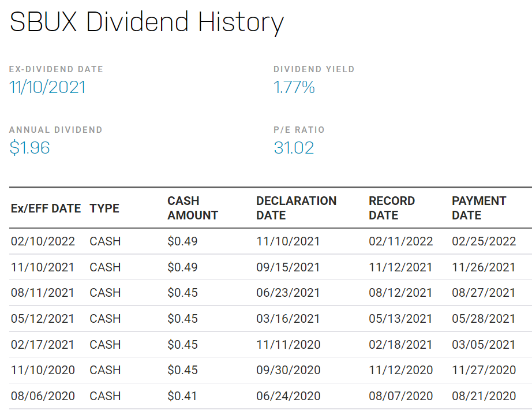Select payment date 03/05/2021
Image resolution: width=532 pixels, height=414 pixels.
pos(484,345)
